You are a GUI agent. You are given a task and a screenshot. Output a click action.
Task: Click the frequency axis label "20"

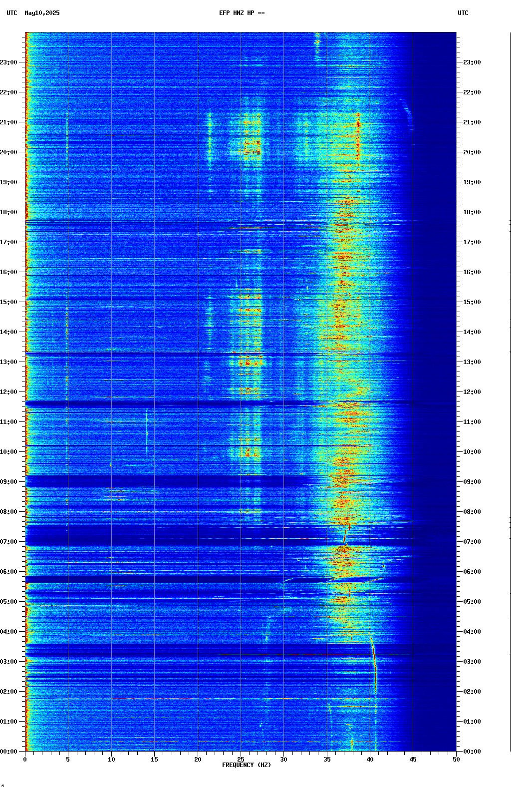198,760
